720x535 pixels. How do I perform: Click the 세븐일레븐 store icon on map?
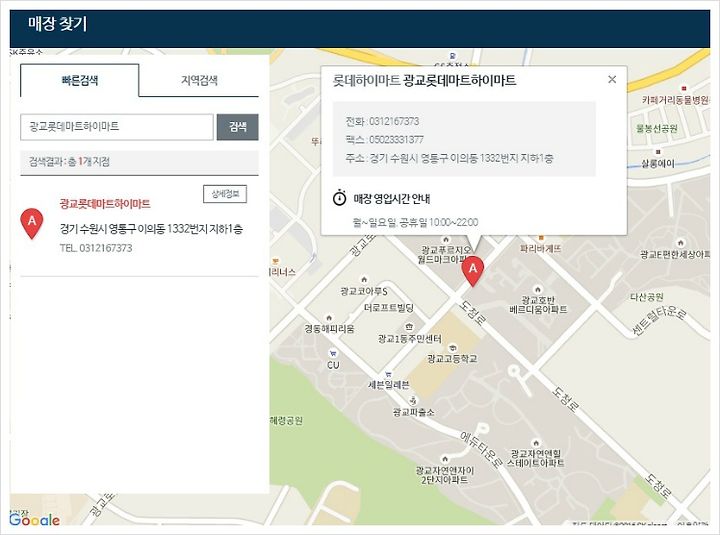pos(388,374)
